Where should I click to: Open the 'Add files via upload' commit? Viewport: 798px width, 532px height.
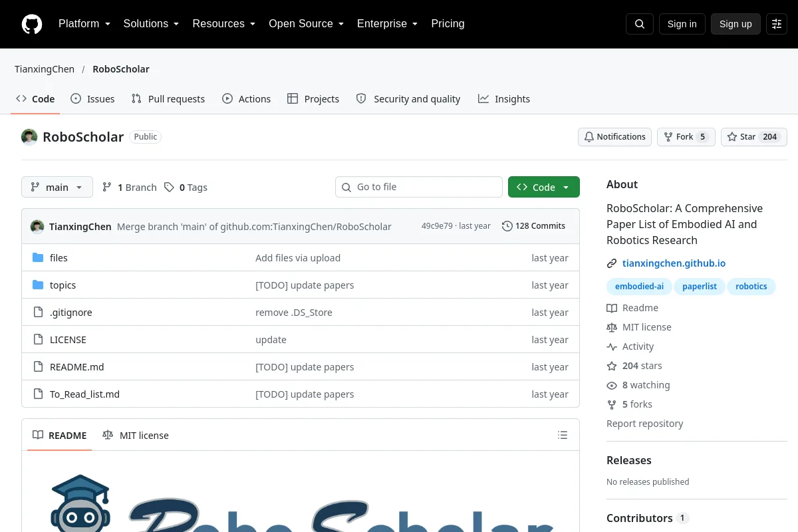tap(298, 258)
